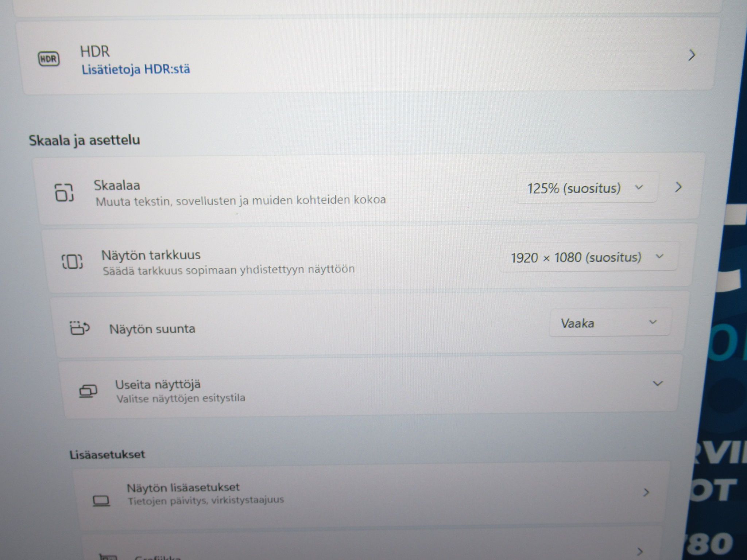
Task: Click the Näytön lisäasetukset monitor icon
Action: tap(101, 501)
